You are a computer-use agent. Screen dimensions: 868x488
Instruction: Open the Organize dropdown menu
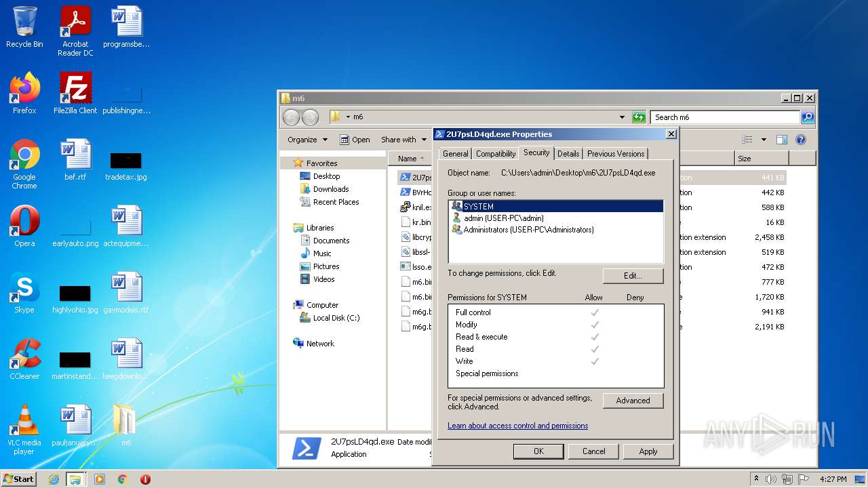(307, 140)
